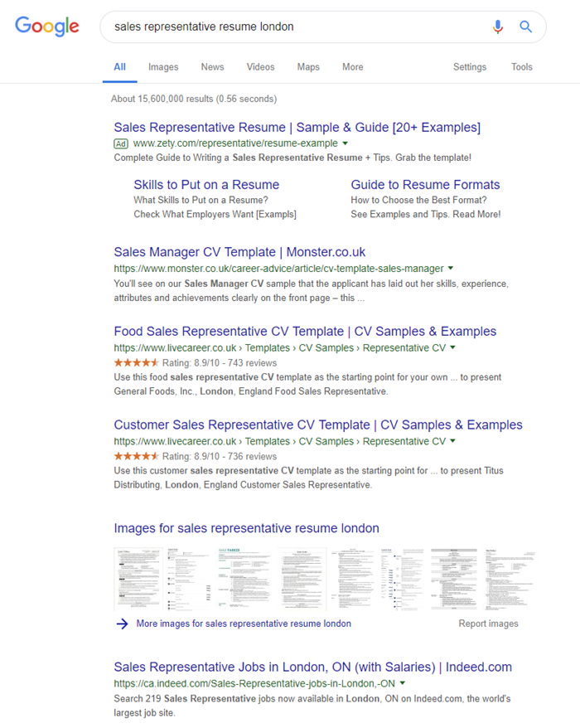Viewport: 580px width, 728px height.
Task: Select the Maps tab
Action: [x=308, y=67]
